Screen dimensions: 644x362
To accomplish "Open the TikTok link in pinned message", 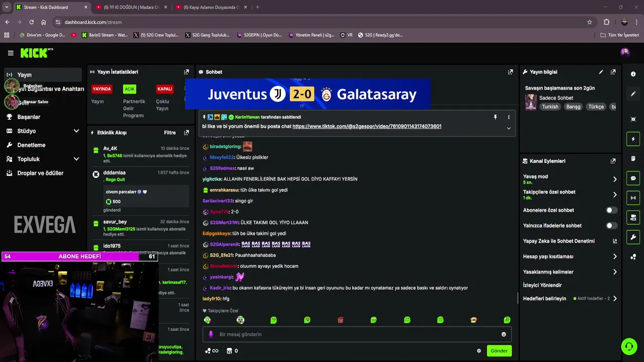I will coord(367,126).
